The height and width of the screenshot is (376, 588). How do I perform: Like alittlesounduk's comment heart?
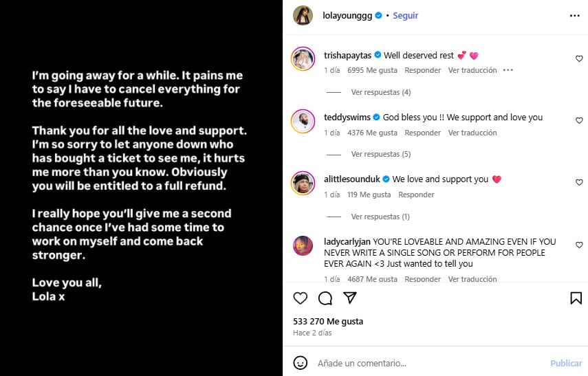point(579,183)
